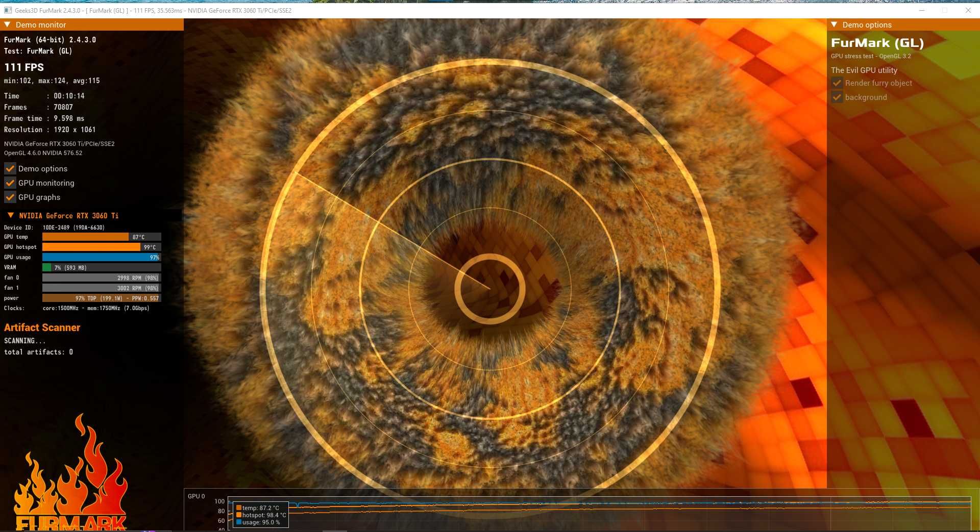Close the FurMark window
This screenshot has width=980, height=532.
click(968, 10)
